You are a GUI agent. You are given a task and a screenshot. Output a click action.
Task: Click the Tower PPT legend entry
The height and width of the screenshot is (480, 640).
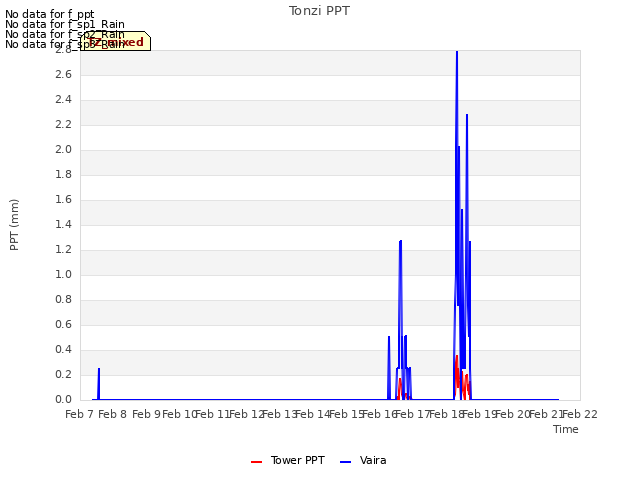tap(288, 460)
